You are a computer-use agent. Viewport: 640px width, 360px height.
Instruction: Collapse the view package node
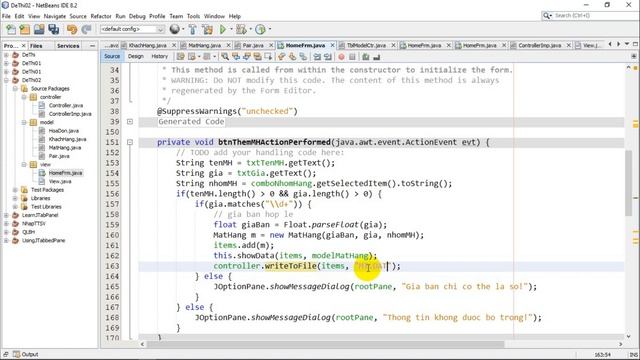24,164
